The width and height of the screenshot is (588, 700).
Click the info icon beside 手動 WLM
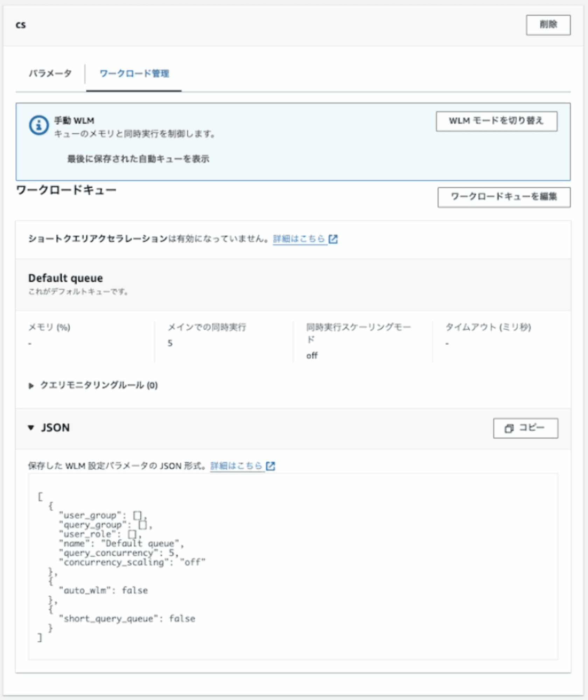pyautogui.click(x=38, y=125)
